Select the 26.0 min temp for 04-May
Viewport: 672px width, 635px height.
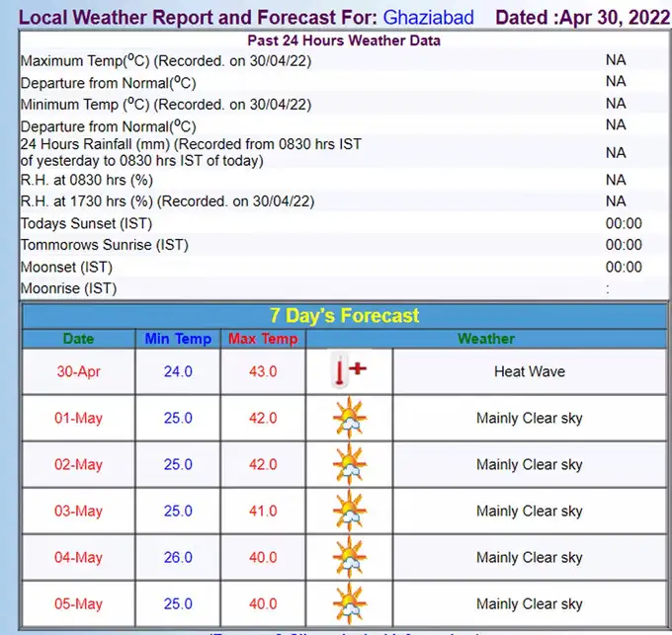[178, 557]
